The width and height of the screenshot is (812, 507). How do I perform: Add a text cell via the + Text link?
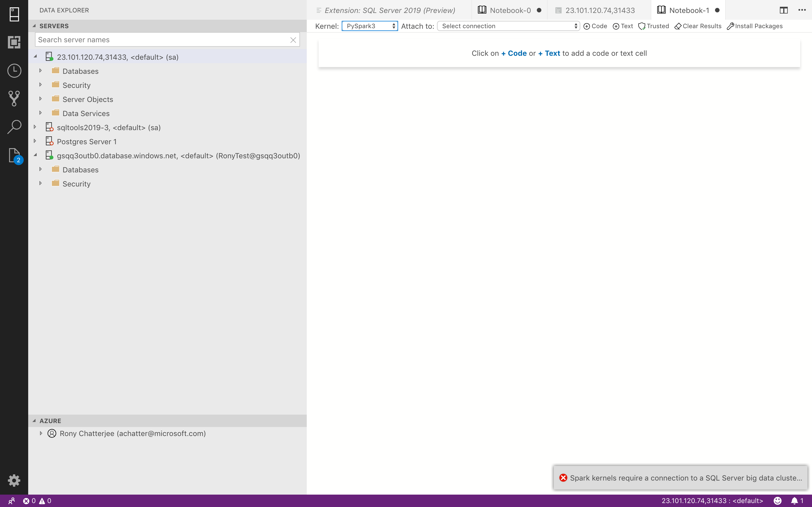pos(549,53)
